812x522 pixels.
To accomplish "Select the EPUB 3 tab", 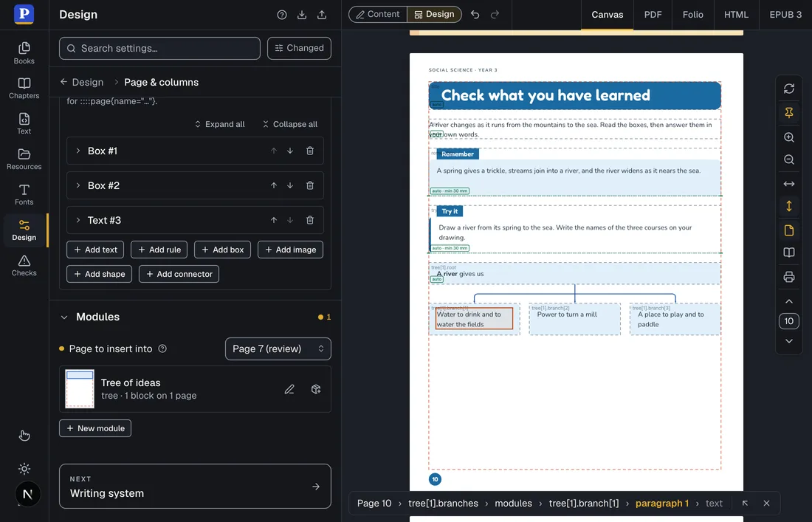I will click(785, 15).
